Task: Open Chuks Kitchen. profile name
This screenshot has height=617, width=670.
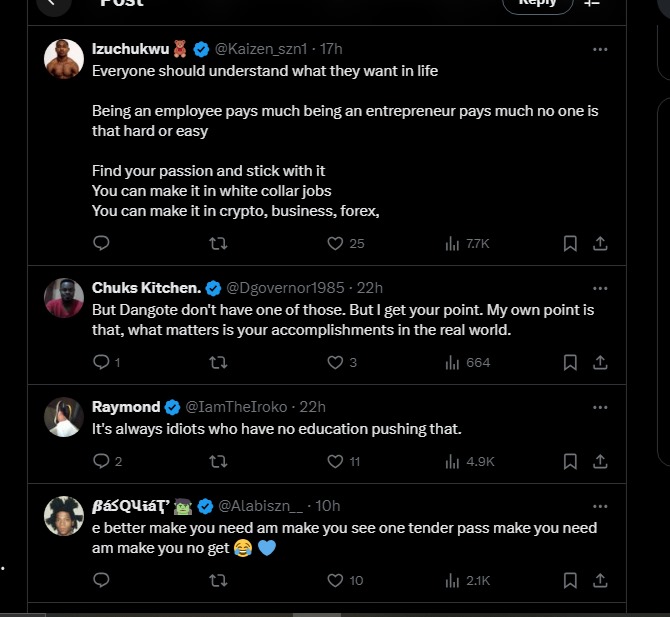Action: (x=145, y=288)
